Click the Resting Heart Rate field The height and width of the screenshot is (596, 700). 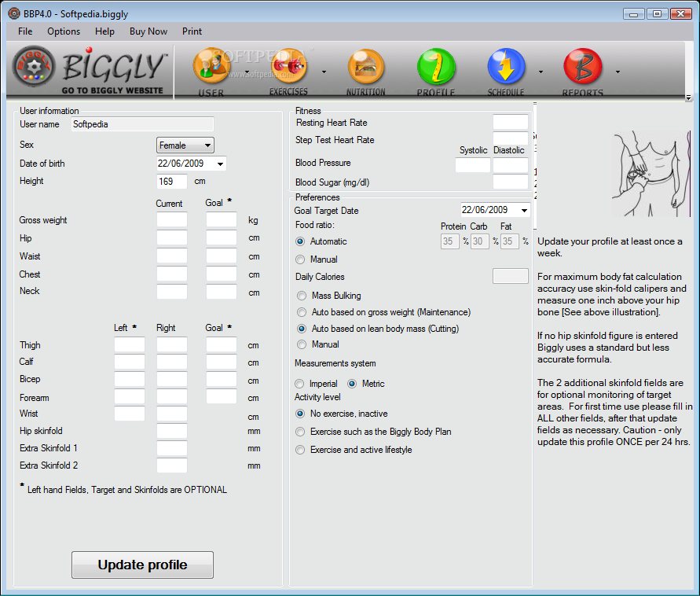point(511,122)
